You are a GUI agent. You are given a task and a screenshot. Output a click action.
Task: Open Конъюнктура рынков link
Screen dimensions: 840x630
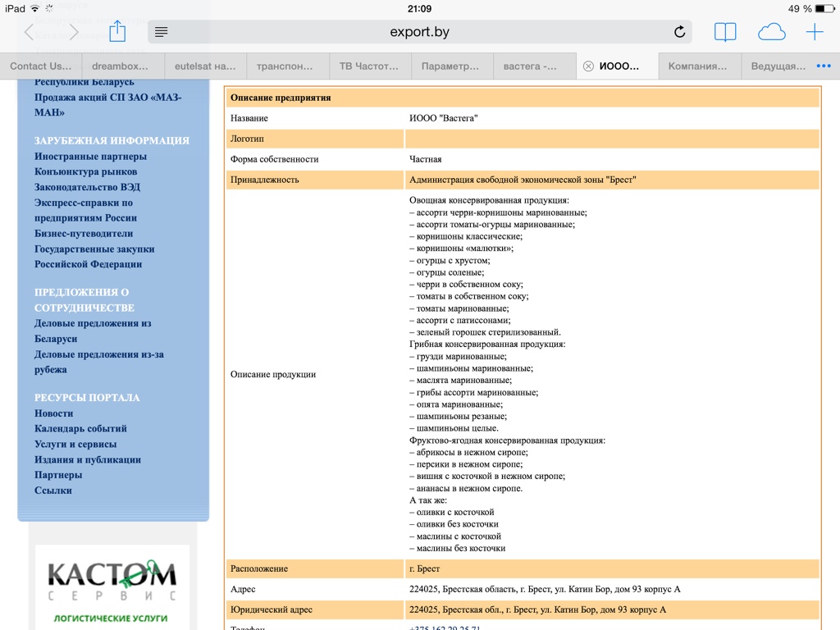[85, 172]
